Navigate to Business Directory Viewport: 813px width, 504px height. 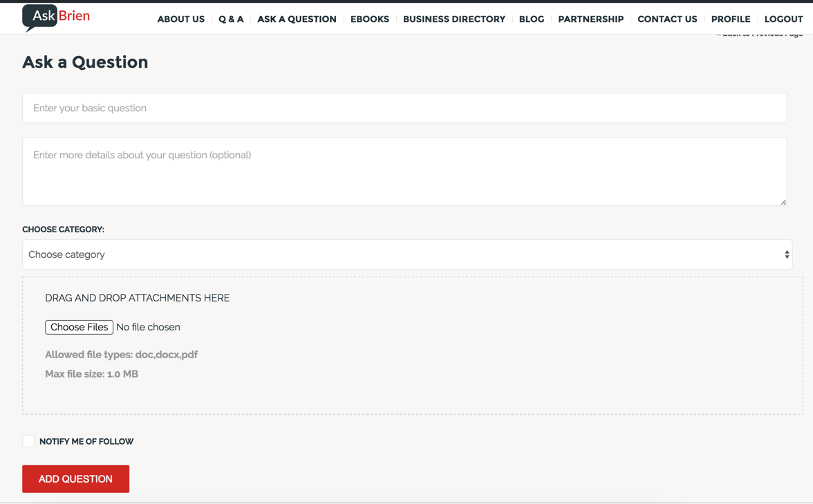[454, 19]
